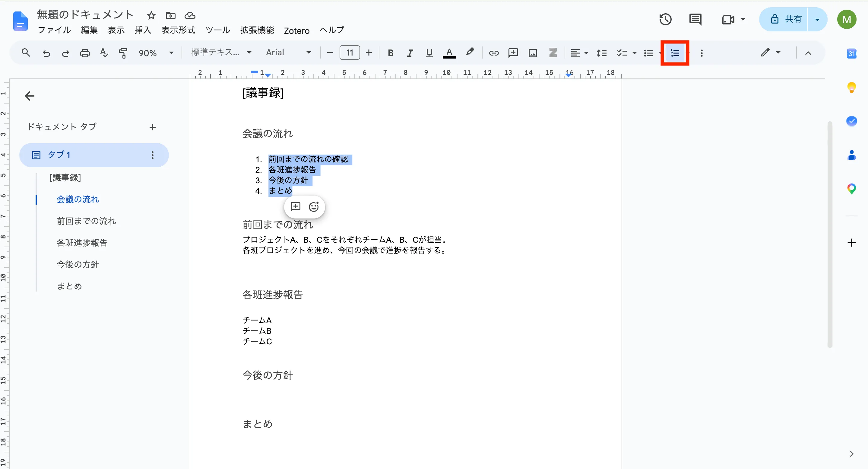Viewport: 868px width, 469px height.
Task: Check cloud save status icon
Action: pyautogui.click(x=190, y=15)
